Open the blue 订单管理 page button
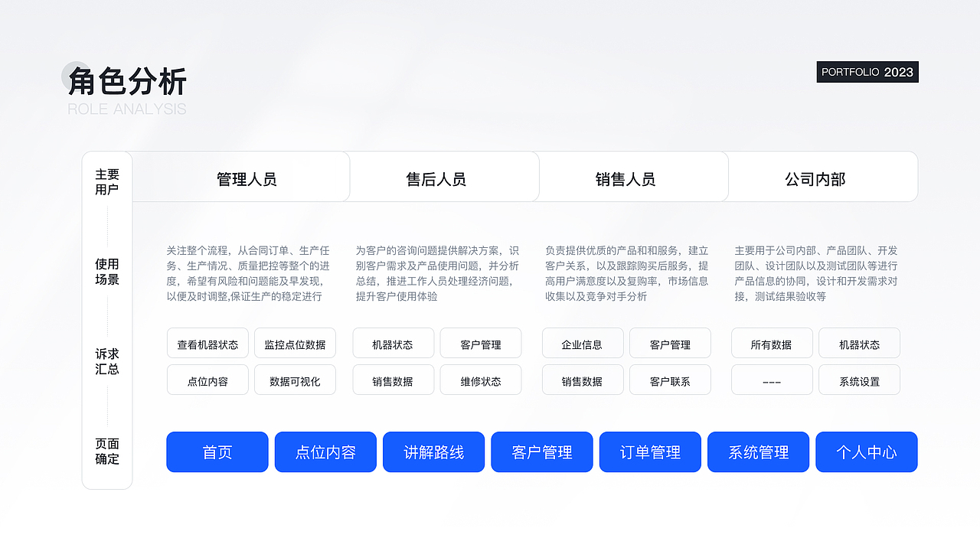This screenshot has height=551, width=980. click(x=650, y=452)
